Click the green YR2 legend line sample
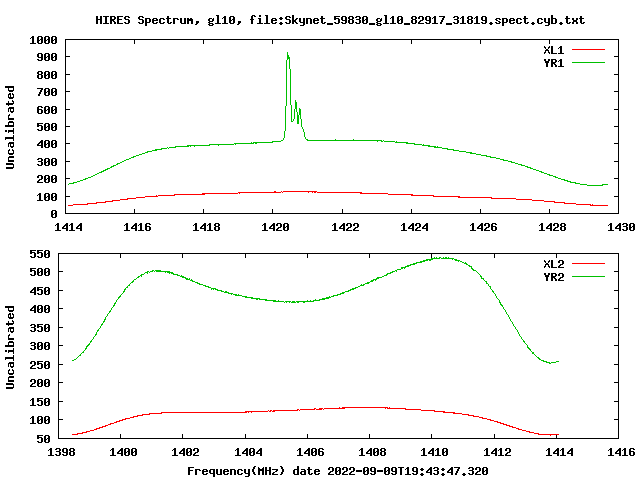The height and width of the screenshot is (480, 640). pos(588,277)
